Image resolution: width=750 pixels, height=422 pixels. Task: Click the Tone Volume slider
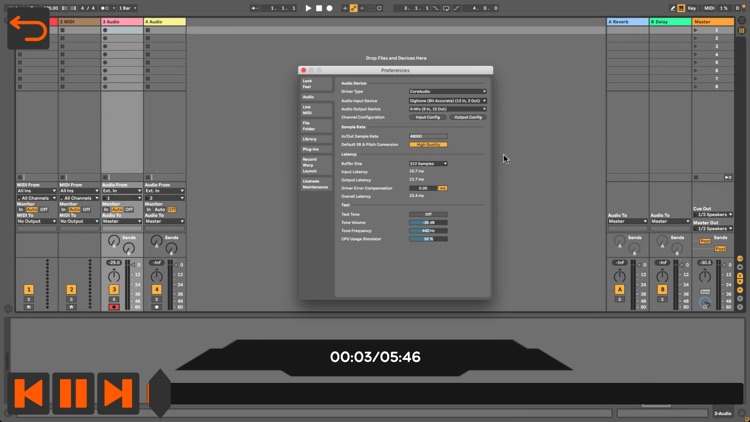[428, 222]
